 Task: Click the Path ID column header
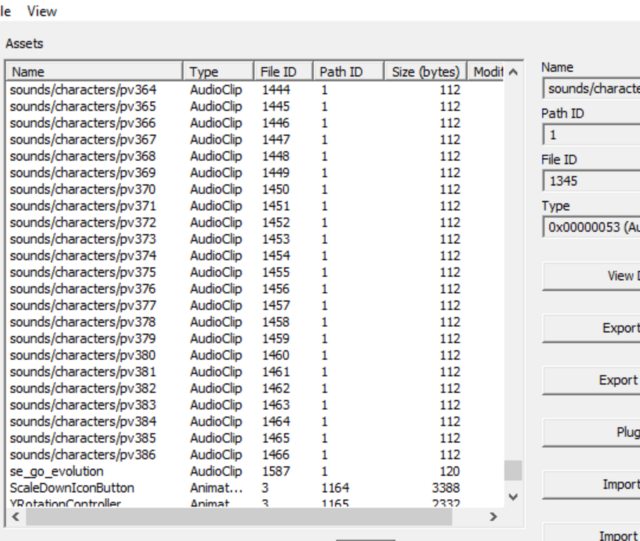(347, 72)
